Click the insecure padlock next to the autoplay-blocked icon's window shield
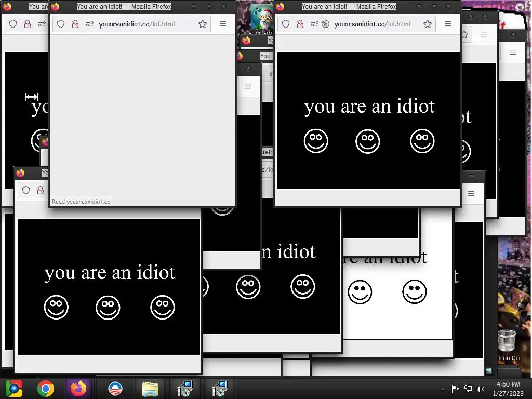 (x=300, y=24)
